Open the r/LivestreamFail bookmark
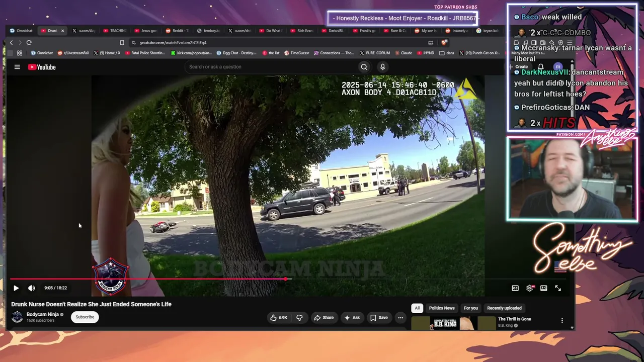The width and height of the screenshot is (644, 362). pos(73,53)
